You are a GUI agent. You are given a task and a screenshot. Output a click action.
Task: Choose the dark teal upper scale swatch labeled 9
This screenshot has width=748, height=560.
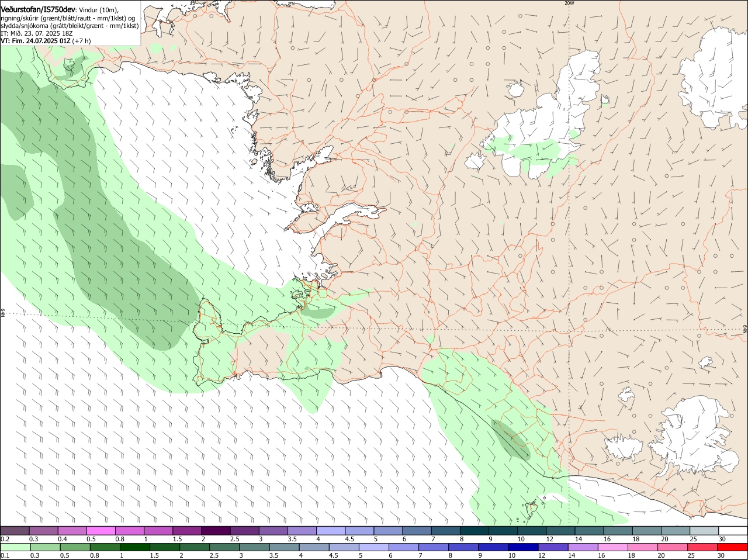503,531
